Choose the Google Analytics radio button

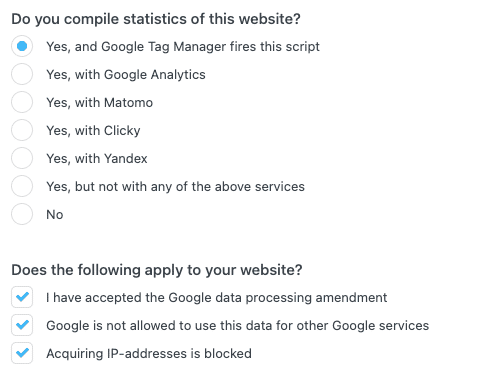point(22,74)
